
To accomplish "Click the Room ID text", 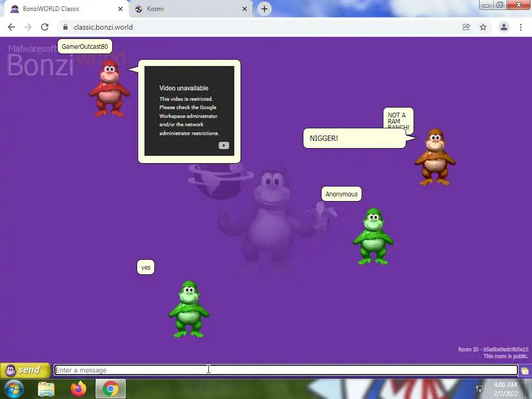I will pos(493,349).
